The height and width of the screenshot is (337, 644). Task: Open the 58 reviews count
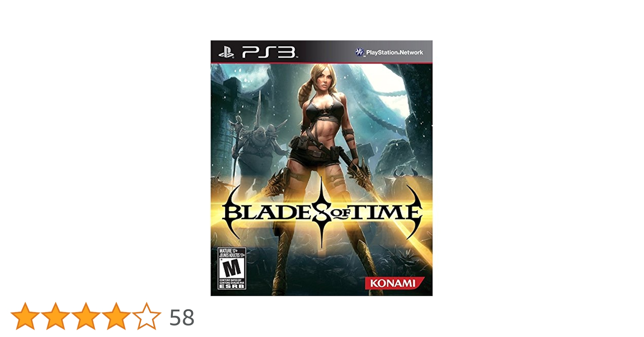pyautogui.click(x=182, y=317)
